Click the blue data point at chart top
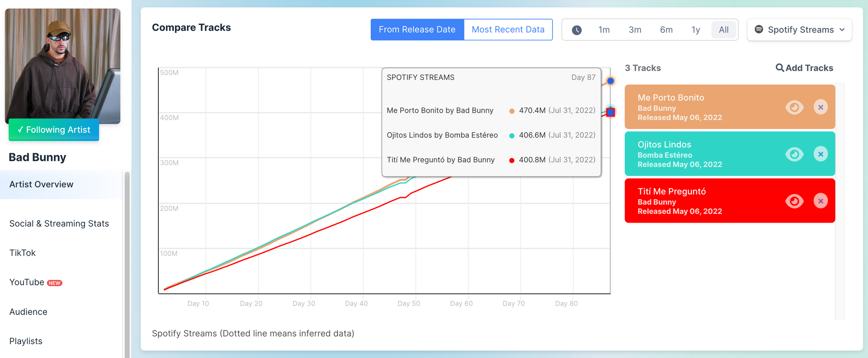 coord(611,81)
